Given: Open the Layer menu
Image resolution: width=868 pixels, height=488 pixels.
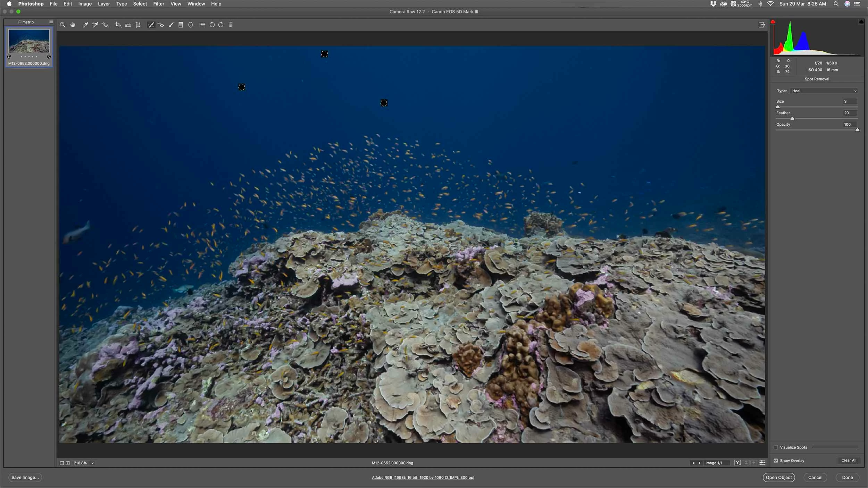Looking at the screenshot, I should (103, 4).
